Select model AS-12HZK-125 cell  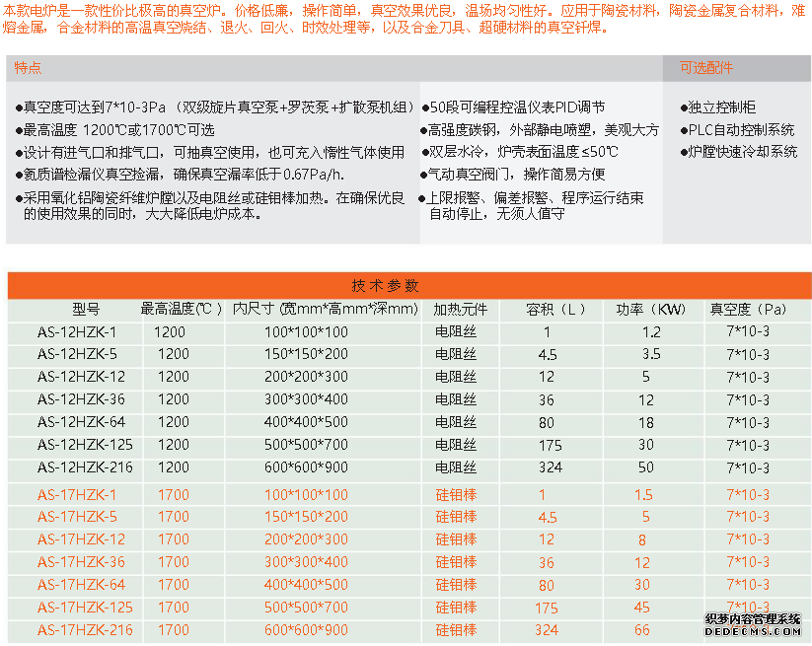click(85, 445)
